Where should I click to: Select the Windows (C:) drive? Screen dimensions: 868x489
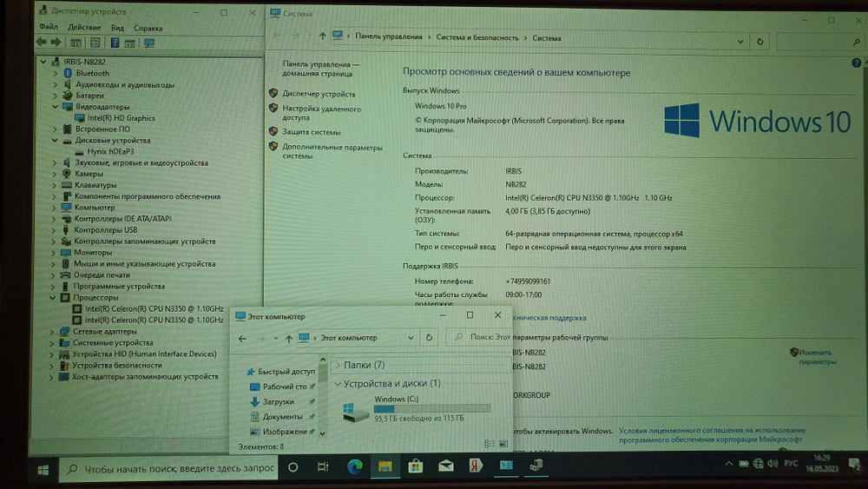click(416, 408)
